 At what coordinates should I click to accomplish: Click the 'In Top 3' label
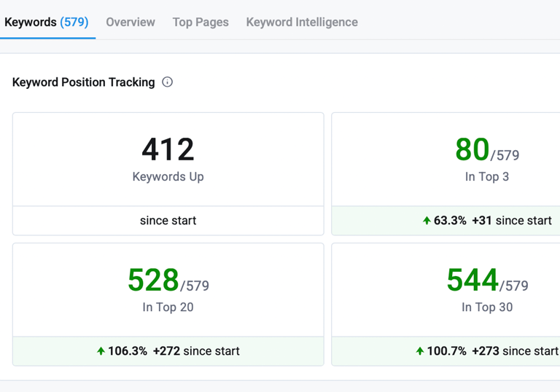tap(487, 177)
